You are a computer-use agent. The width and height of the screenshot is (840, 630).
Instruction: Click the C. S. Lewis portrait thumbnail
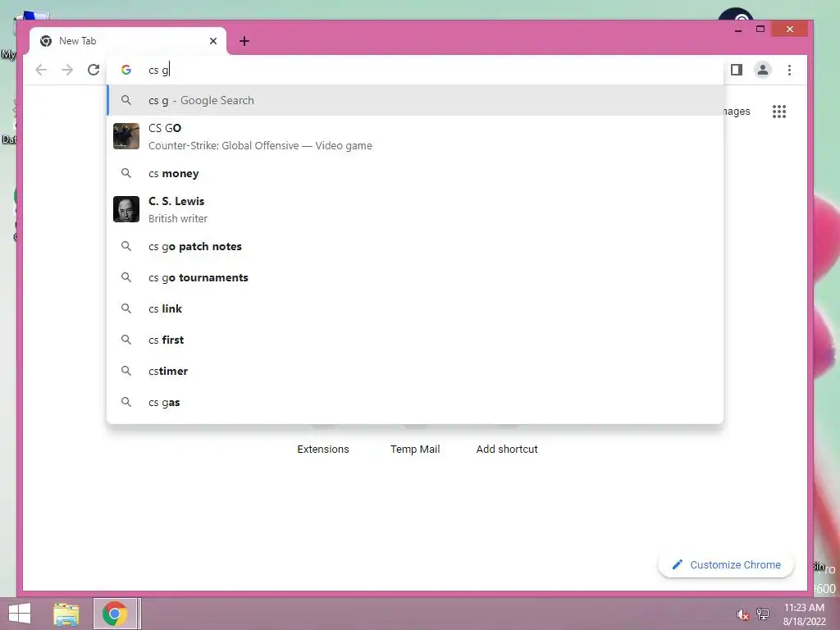(x=126, y=209)
